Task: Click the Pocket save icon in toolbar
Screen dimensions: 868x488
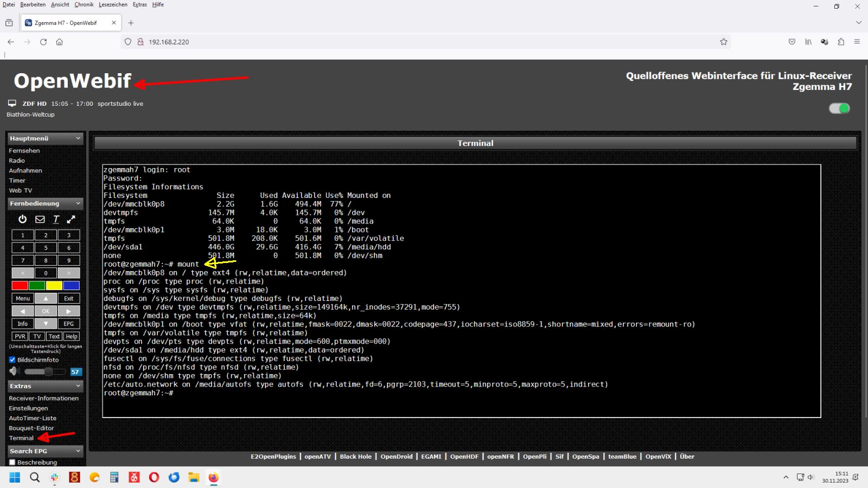Action: click(x=792, y=42)
